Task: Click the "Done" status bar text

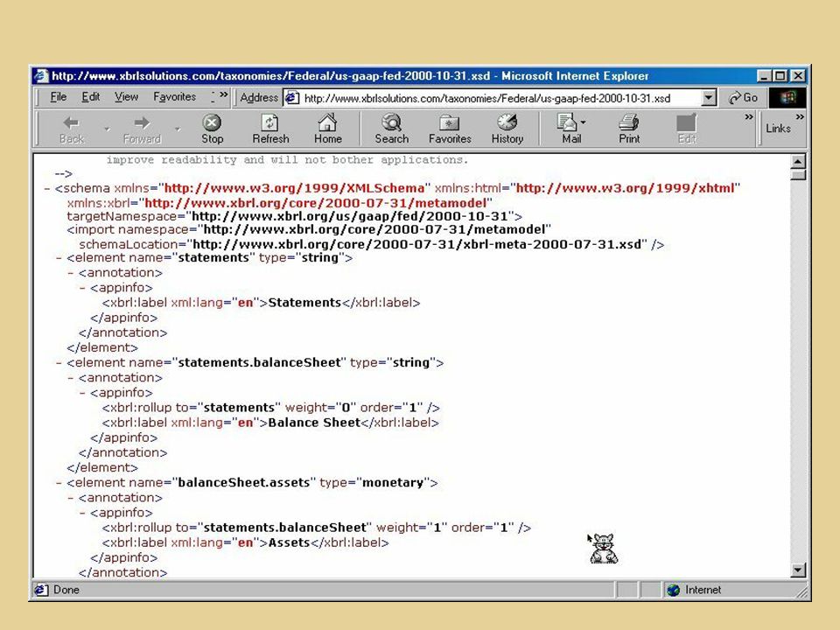Action: pyautogui.click(x=66, y=590)
